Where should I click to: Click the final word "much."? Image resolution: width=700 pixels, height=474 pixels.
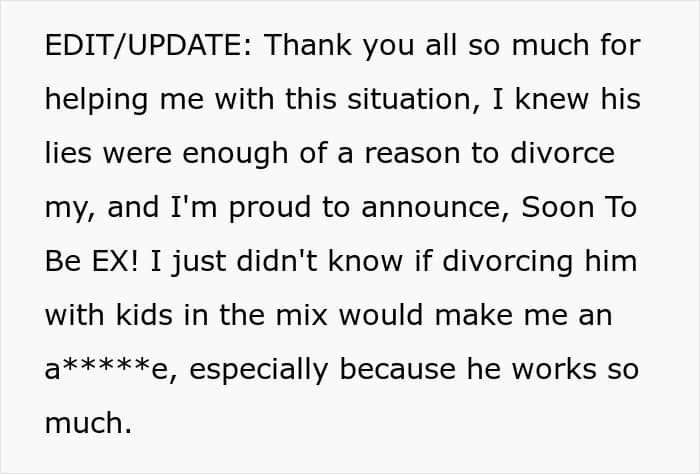[88, 423]
